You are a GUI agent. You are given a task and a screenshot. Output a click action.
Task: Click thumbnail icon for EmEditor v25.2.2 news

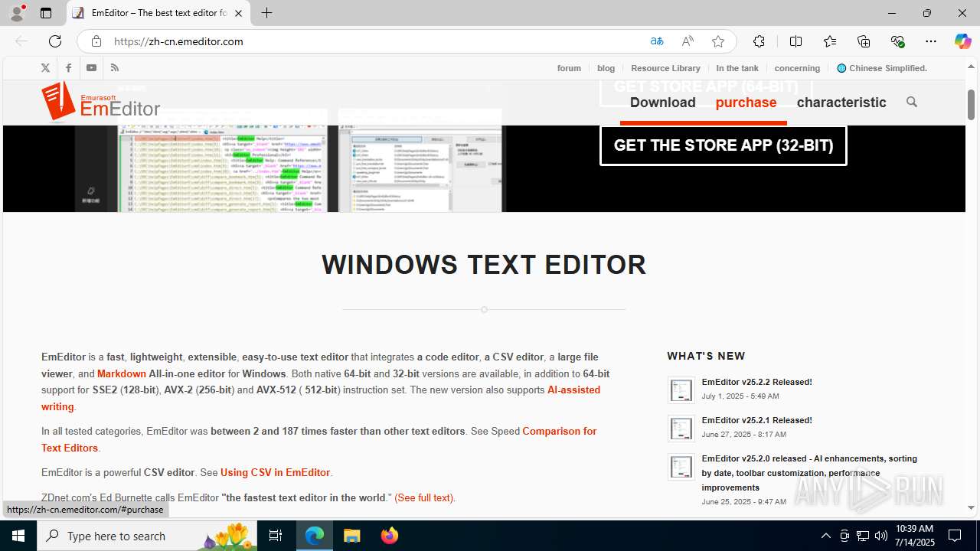tap(681, 390)
